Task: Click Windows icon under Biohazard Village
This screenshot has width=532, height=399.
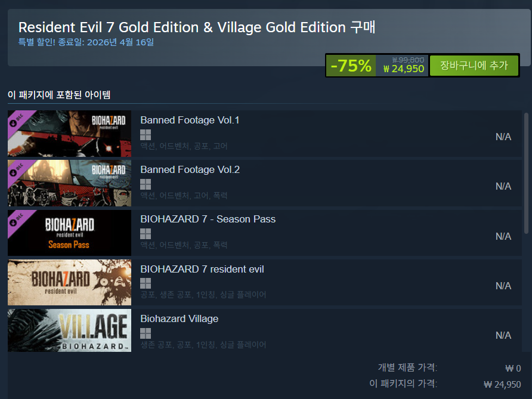Action: 146,333
